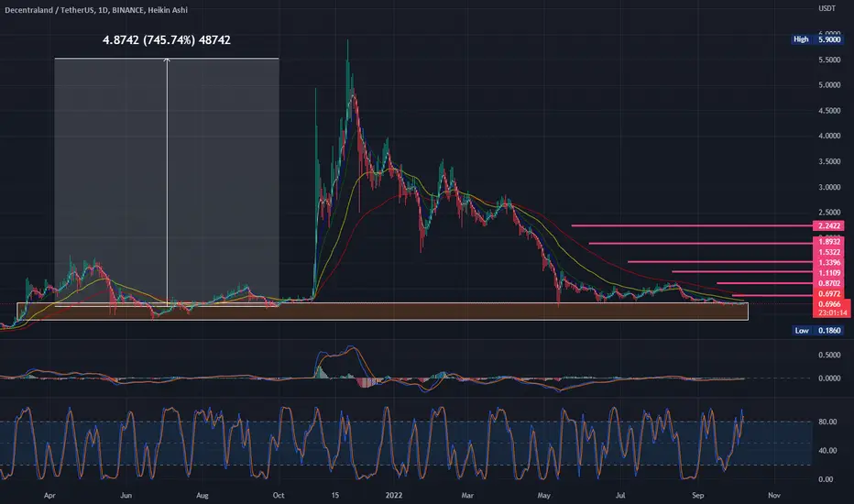Click the stochastic 0.00 axis label

coord(826,479)
